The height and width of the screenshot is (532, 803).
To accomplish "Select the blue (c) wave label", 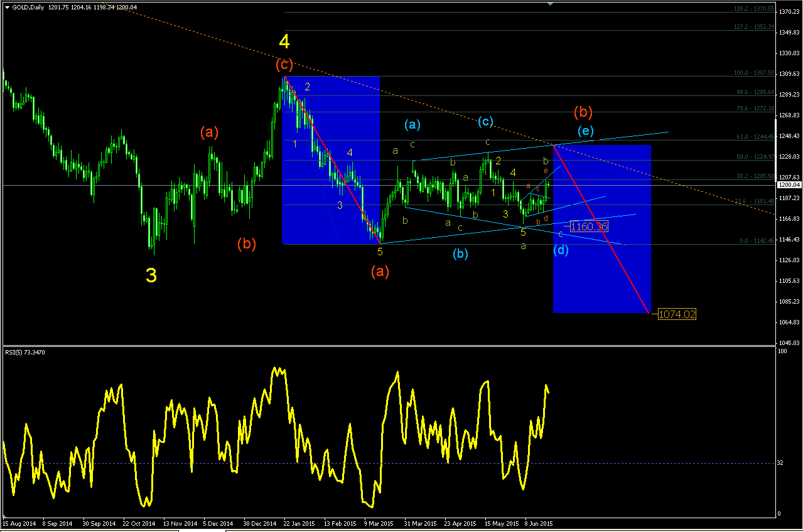I will point(487,120).
